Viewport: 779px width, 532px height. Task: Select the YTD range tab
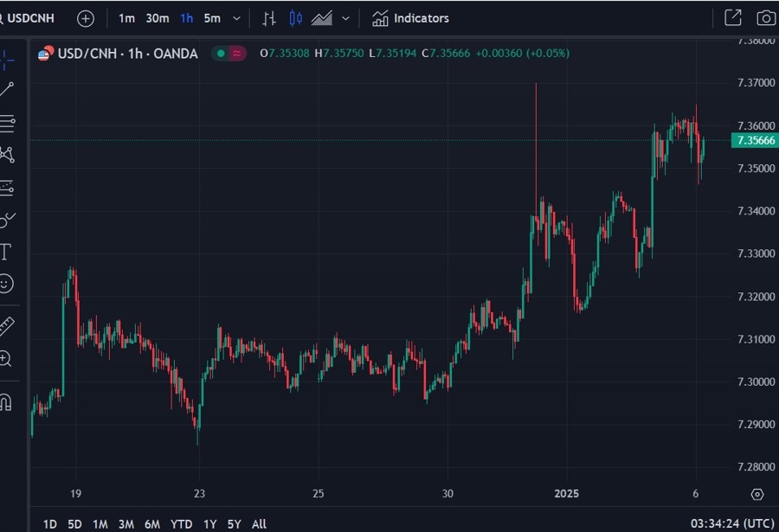coord(181,524)
